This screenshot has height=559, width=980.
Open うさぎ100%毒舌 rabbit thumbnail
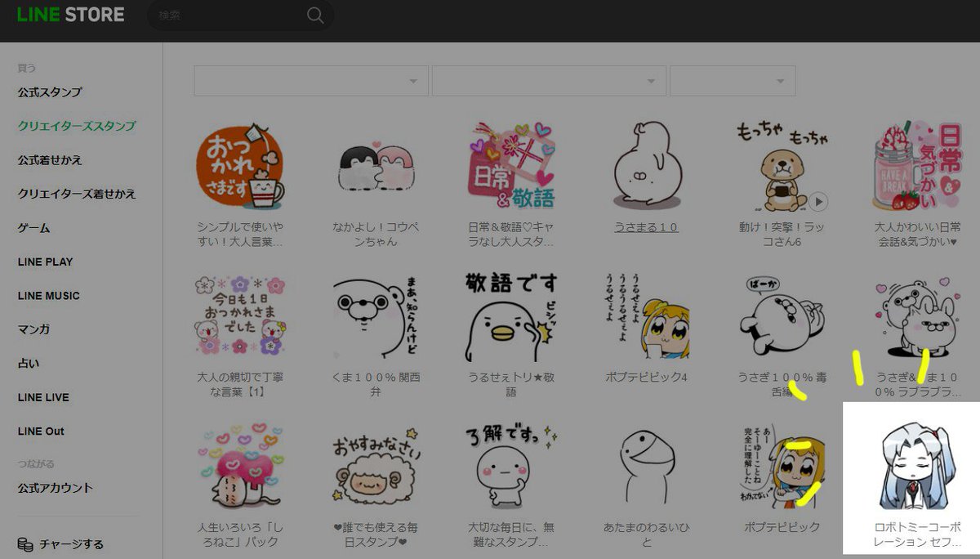click(x=782, y=317)
